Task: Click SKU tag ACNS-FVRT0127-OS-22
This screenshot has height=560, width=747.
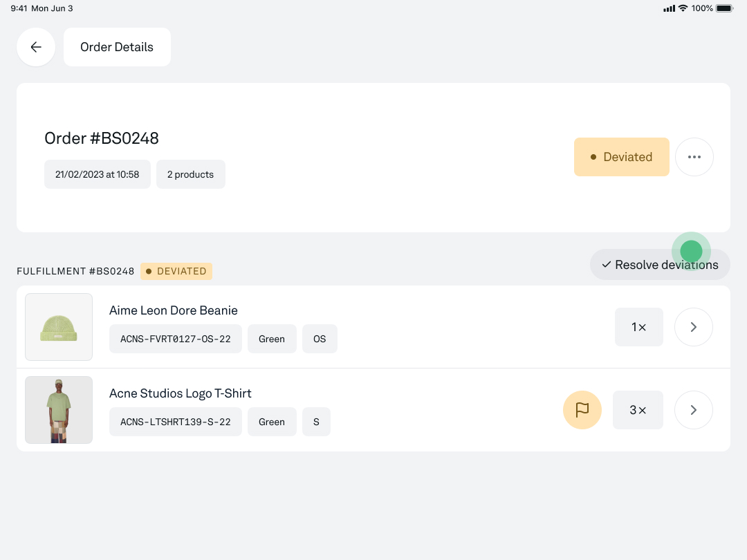Action: pyautogui.click(x=176, y=339)
